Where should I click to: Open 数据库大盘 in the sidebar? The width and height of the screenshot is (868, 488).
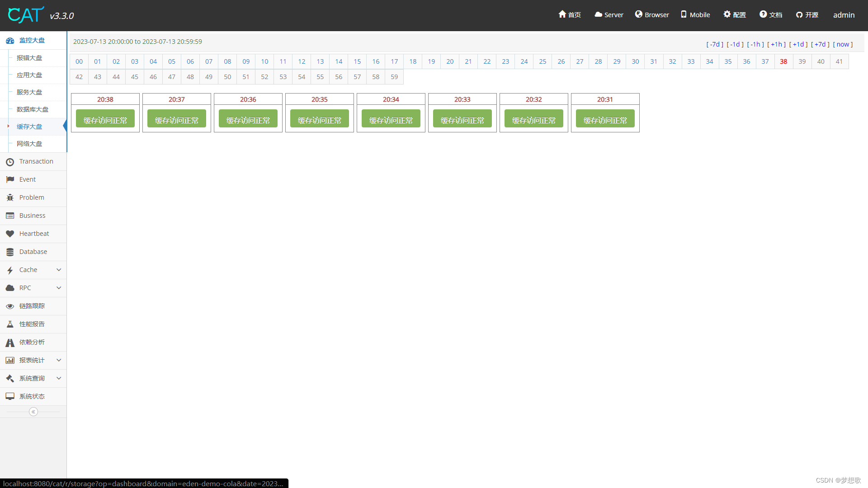click(33, 109)
